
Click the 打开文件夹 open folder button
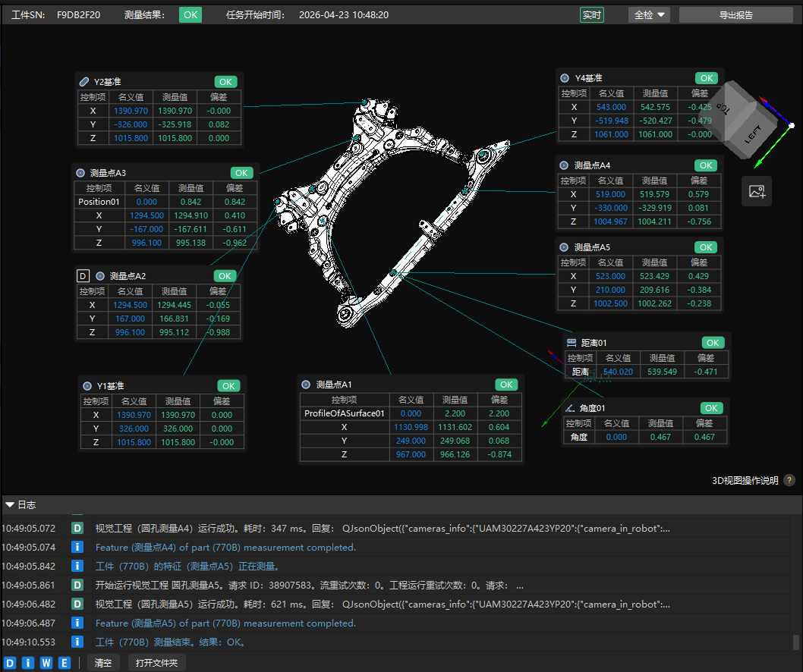[x=156, y=663]
